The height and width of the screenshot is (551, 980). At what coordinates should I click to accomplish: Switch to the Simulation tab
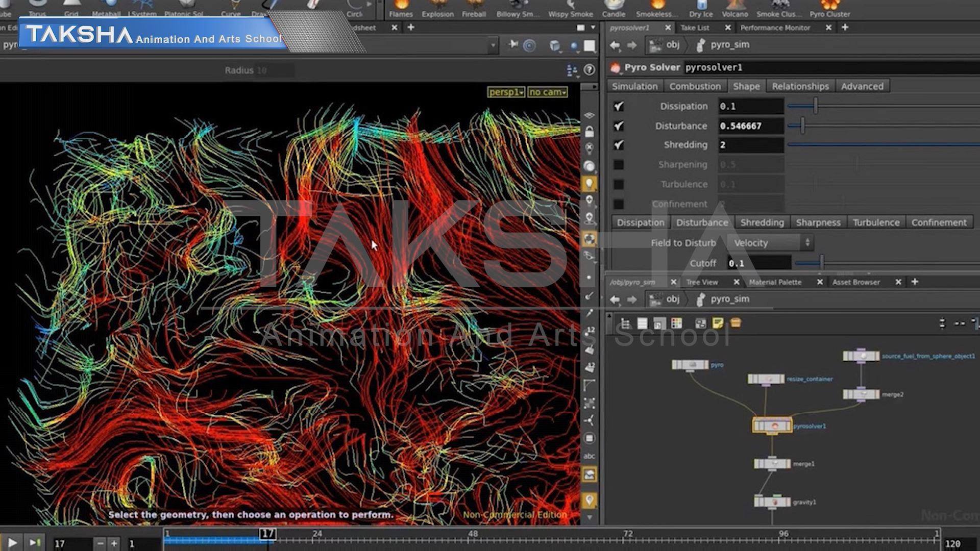(635, 86)
